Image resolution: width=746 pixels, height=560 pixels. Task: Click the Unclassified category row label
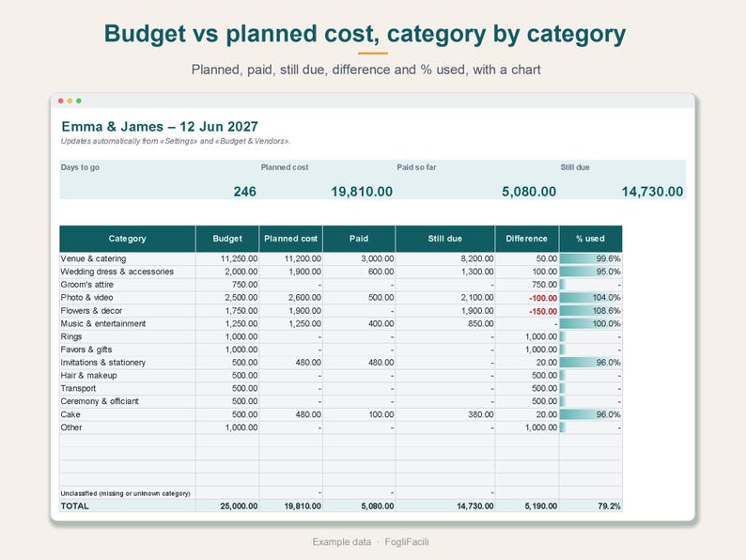click(x=128, y=493)
